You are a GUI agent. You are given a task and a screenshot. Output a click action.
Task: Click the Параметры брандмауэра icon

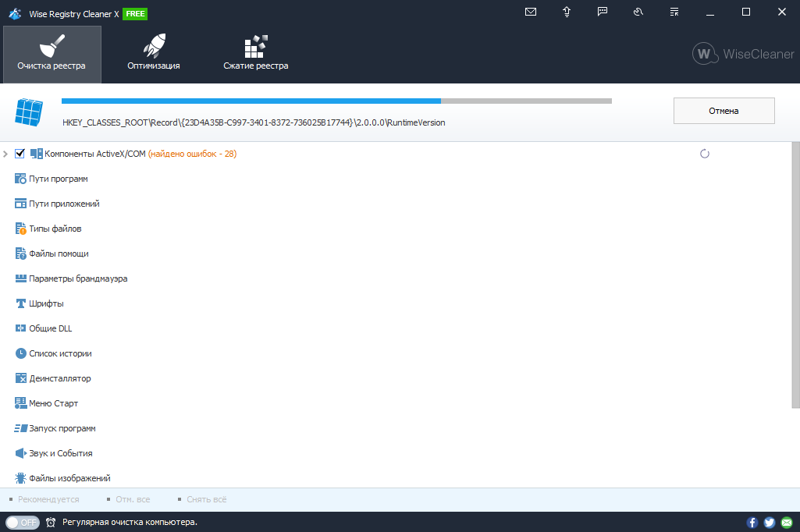pyautogui.click(x=20, y=278)
